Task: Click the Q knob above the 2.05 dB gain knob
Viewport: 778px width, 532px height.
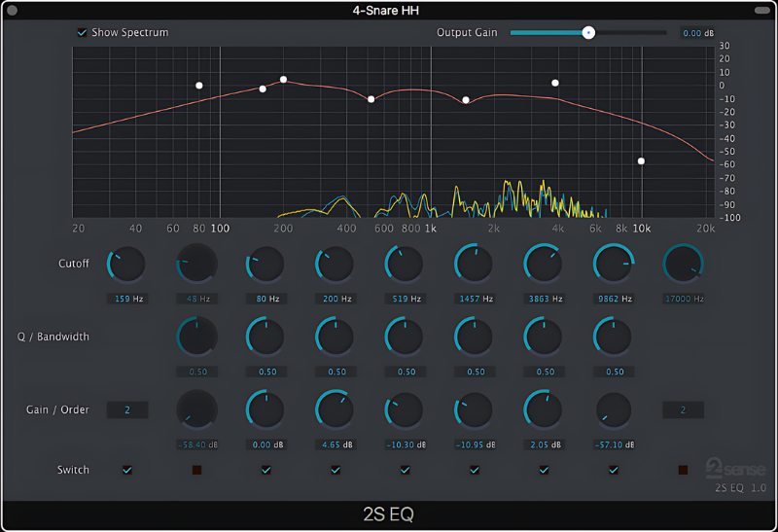Action: [544, 337]
